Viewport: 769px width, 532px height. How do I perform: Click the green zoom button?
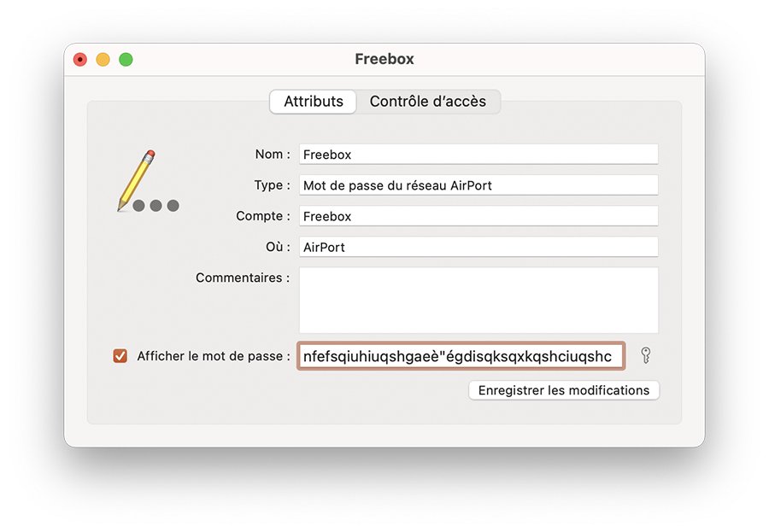[126, 59]
